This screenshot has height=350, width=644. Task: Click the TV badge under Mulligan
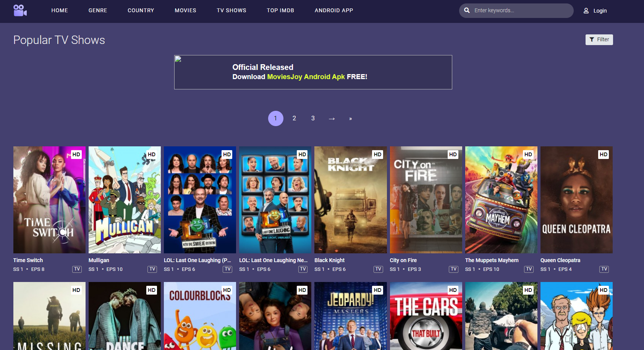[x=152, y=269]
